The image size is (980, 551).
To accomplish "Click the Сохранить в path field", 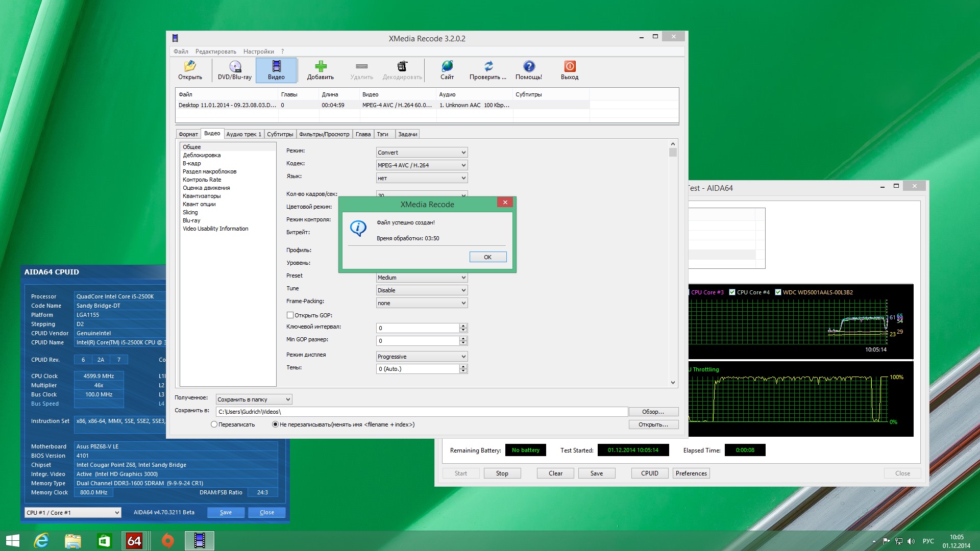I will 422,412.
